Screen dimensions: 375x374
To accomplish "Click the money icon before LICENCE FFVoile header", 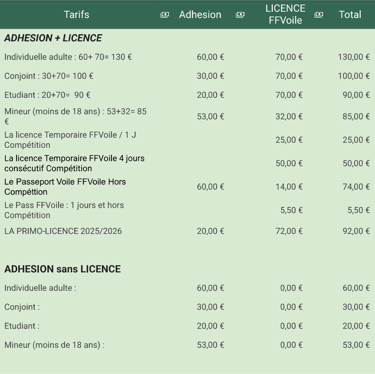I will click(x=240, y=15).
